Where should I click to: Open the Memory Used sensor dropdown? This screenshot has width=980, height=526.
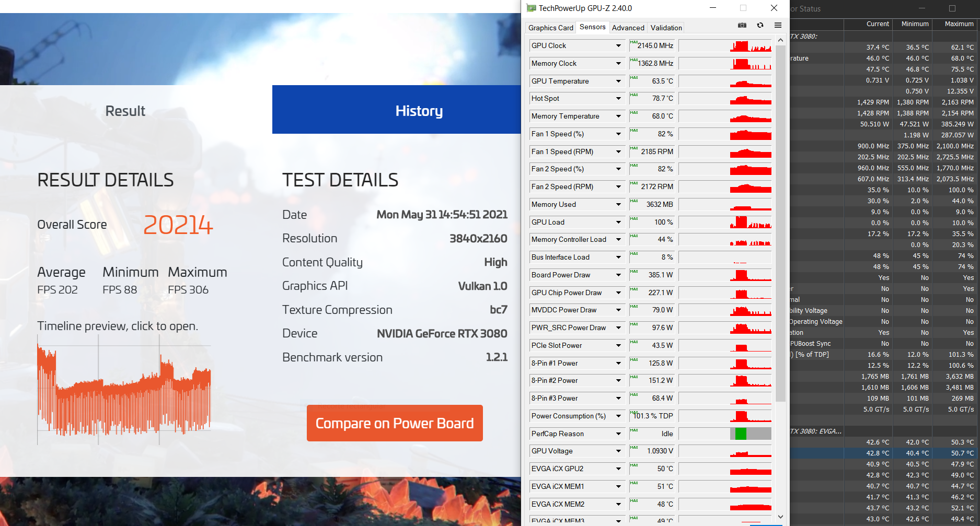pos(618,205)
